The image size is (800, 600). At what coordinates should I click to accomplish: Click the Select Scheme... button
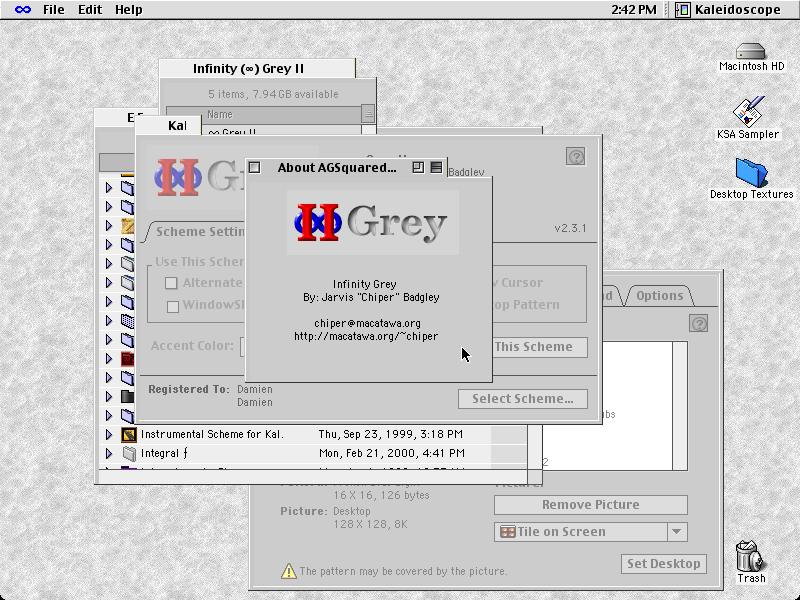click(x=522, y=399)
